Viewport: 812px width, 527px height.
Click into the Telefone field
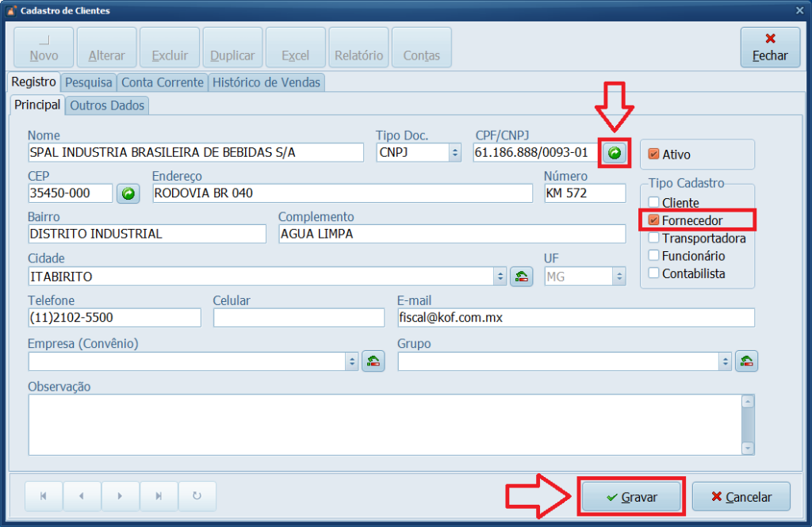pos(114,318)
